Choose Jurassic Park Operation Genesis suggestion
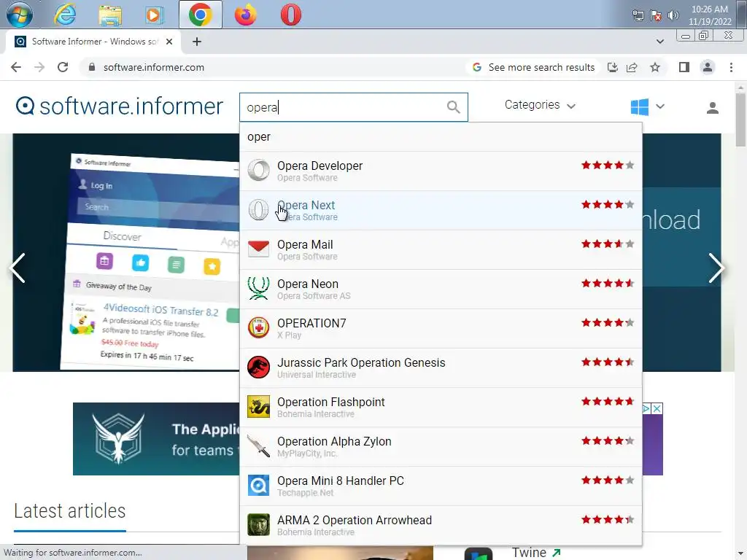 click(x=441, y=367)
